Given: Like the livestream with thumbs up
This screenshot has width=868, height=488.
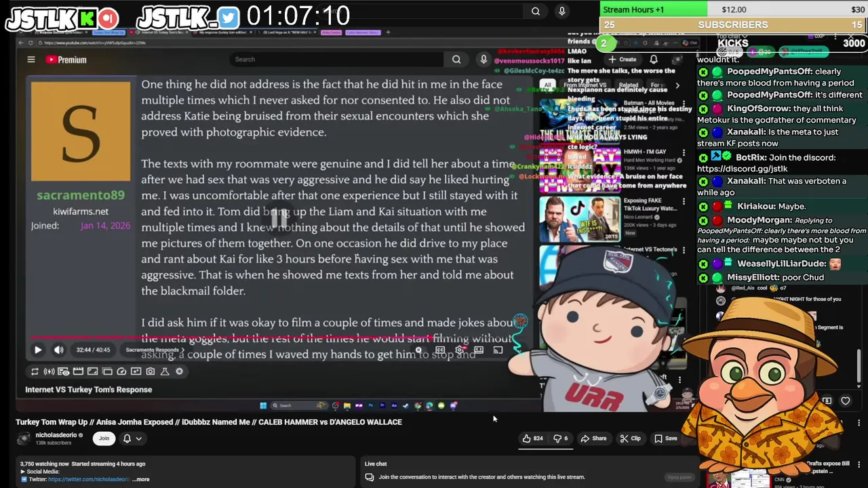Looking at the screenshot, I should coord(533,439).
